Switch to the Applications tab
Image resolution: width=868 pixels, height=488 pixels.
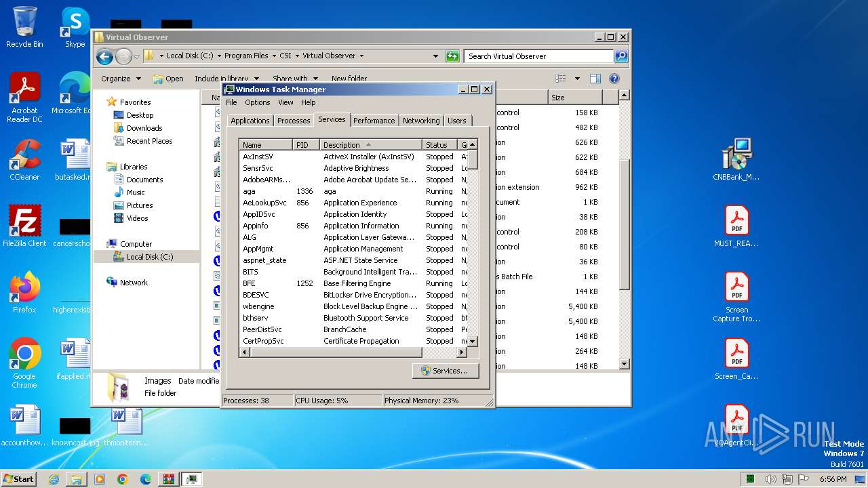(x=250, y=121)
